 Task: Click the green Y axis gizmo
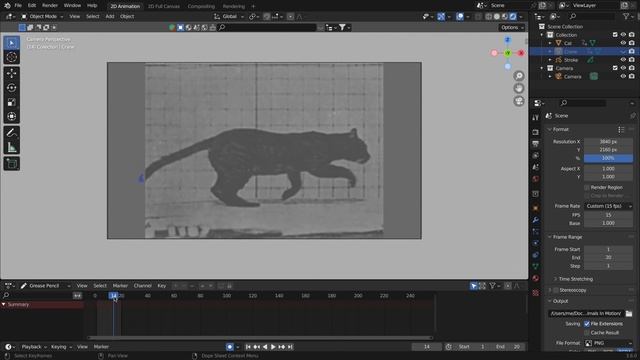[x=507, y=53]
